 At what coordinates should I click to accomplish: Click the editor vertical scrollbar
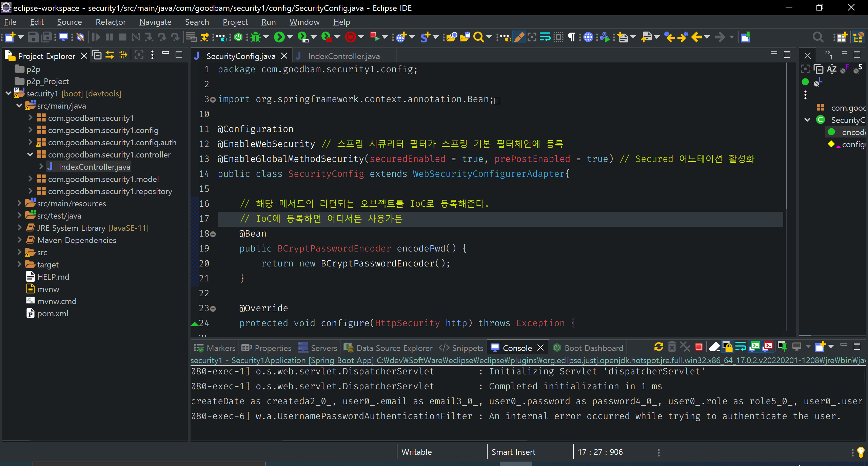(786, 136)
